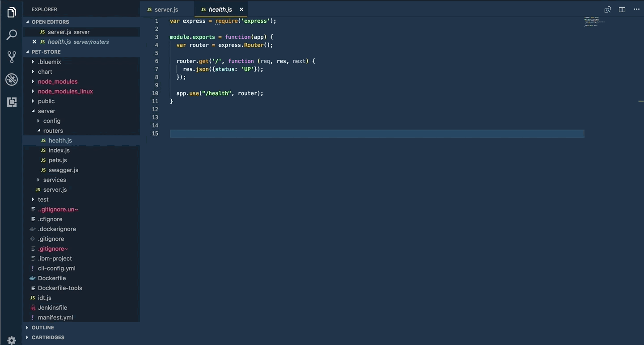The height and width of the screenshot is (345, 644).
Task: Open the Dockerfile from the explorer
Action: pos(51,278)
